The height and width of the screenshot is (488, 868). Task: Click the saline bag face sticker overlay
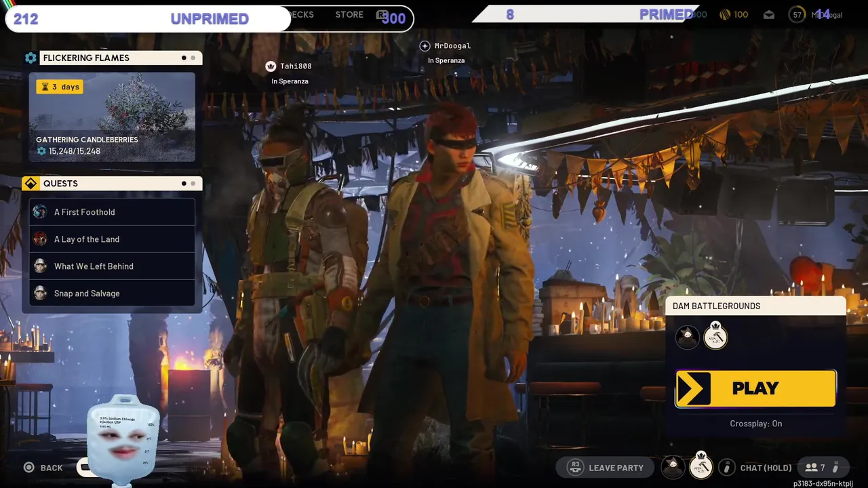123,440
